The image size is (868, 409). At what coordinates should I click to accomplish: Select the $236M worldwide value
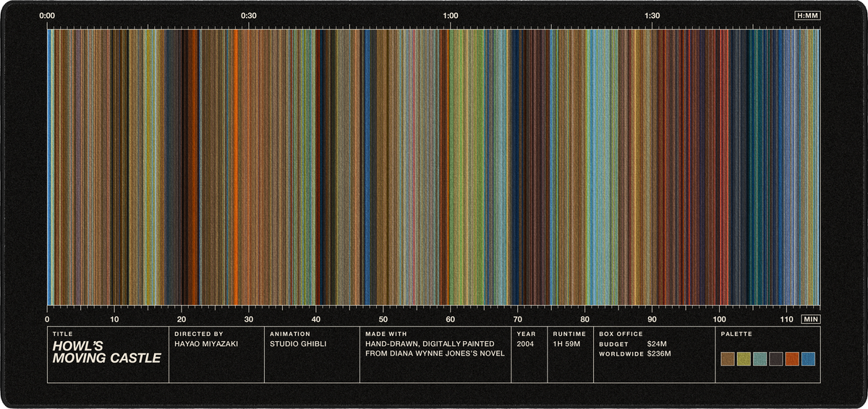659,354
